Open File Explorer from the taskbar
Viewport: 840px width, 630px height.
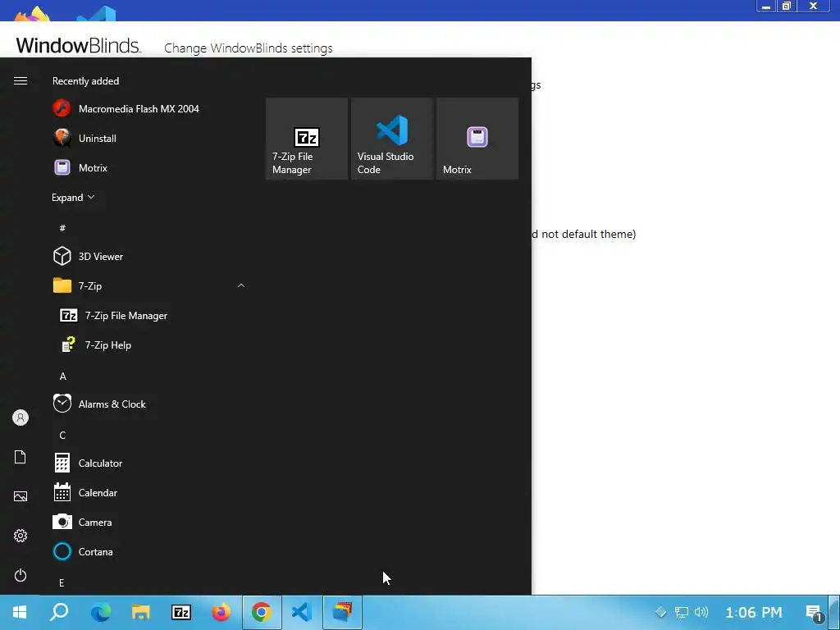pos(141,612)
